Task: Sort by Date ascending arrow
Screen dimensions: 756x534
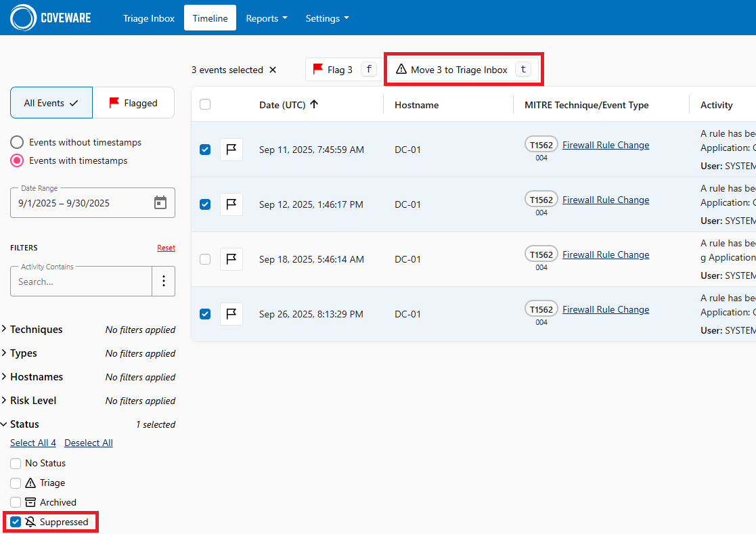Action: (x=314, y=104)
